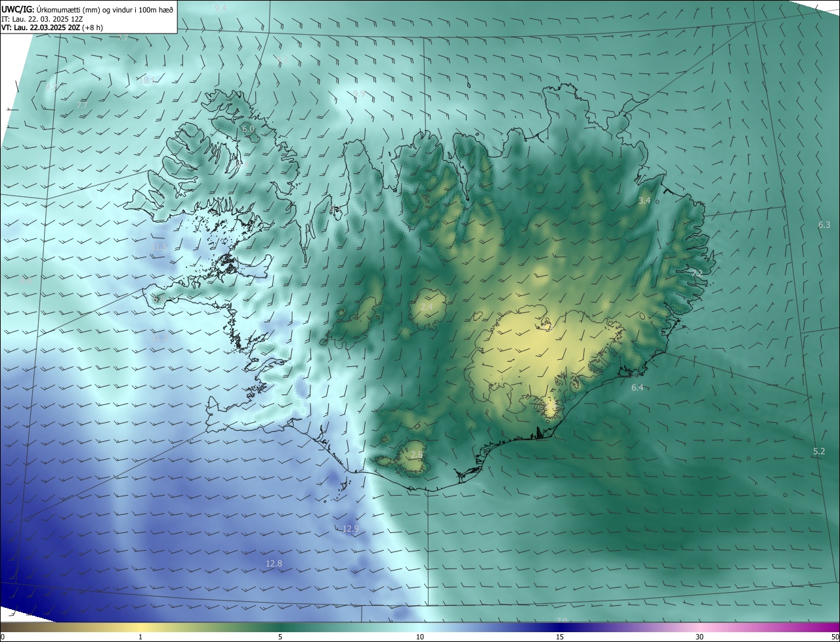This screenshot has width=840, height=642.
Task: Click the colorbar tick label 5
Action: (x=280, y=637)
